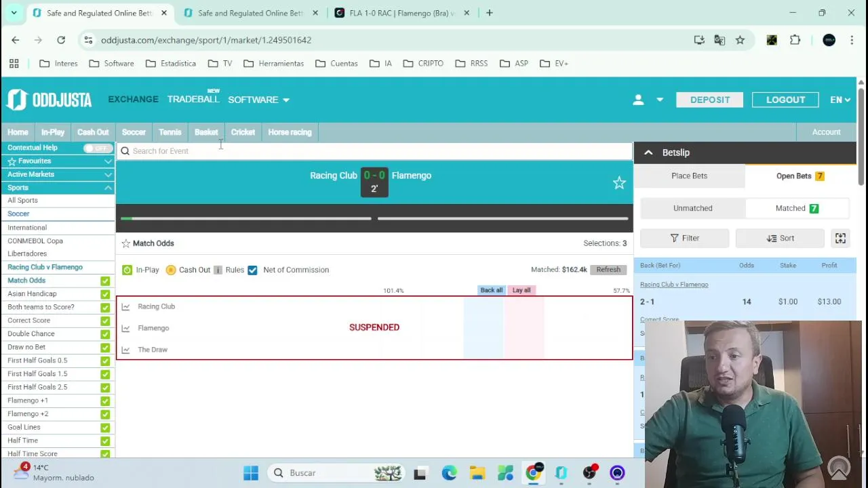
Task: Open account dropdown arrow beside user icon
Action: click(659, 100)
